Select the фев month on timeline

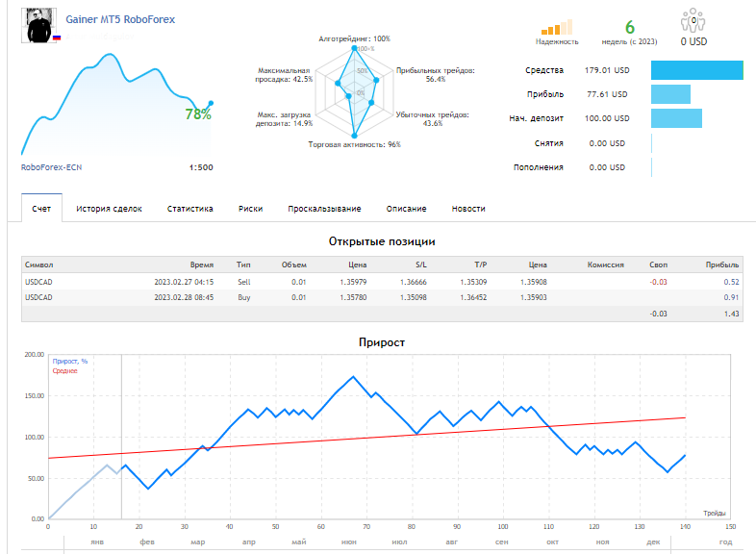(147, 542)
